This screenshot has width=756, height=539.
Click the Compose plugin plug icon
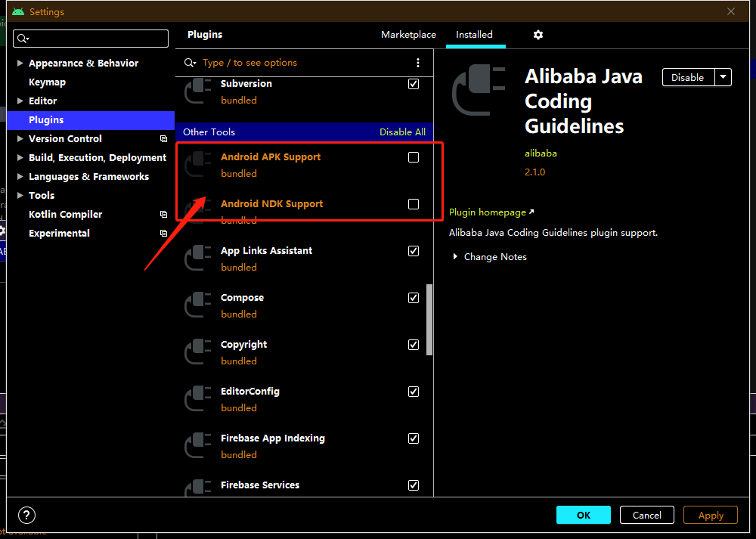(198, 305)
